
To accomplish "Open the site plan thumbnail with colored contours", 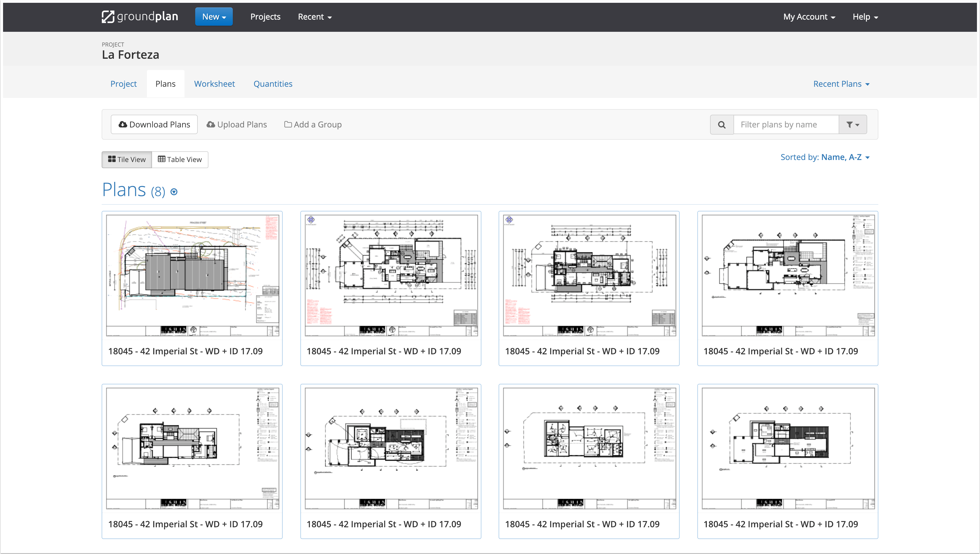I will [192, 275].
